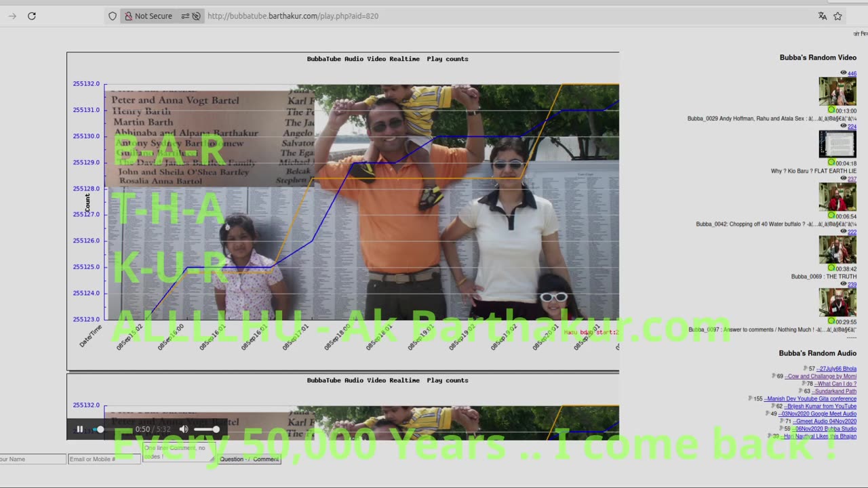
Task: Open view count link 239
Action: point(852,285)
